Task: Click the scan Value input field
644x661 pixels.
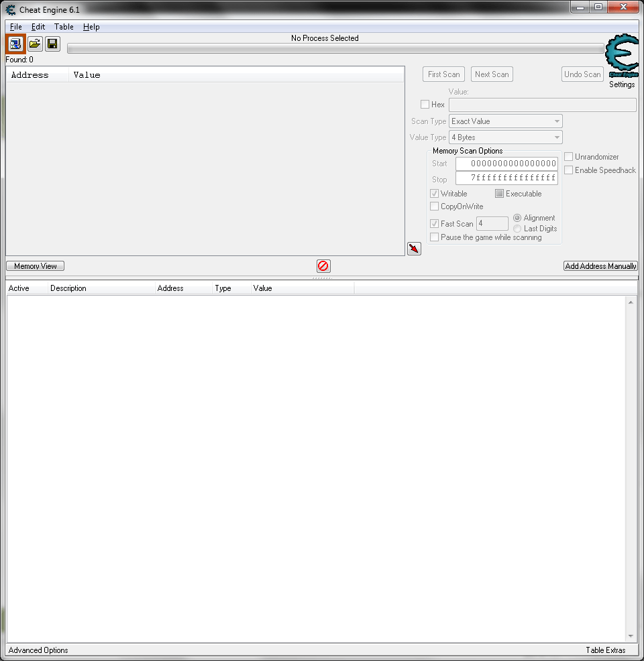Action: 542,105
